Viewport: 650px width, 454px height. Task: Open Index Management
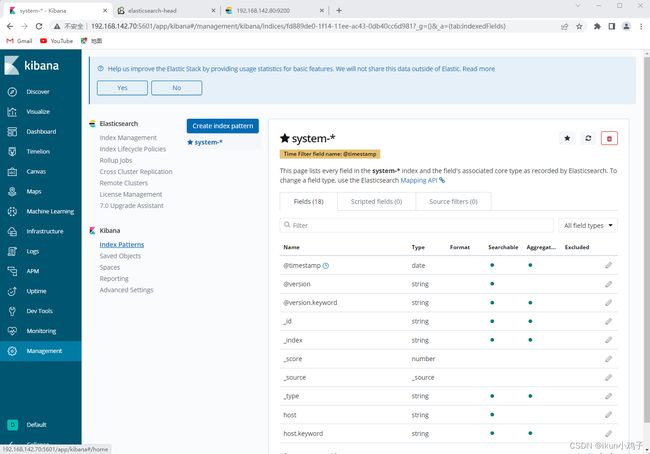(x=128, y=138)
